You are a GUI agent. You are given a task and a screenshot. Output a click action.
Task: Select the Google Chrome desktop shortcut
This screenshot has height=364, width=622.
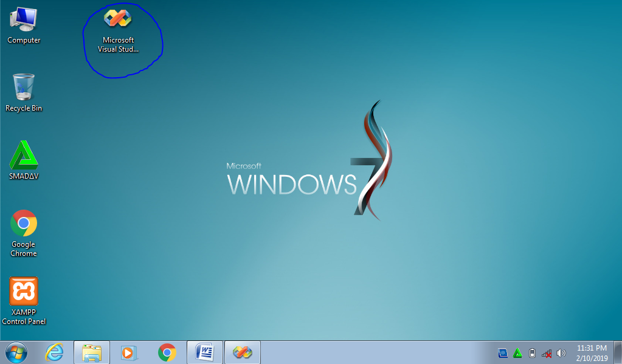23,233
